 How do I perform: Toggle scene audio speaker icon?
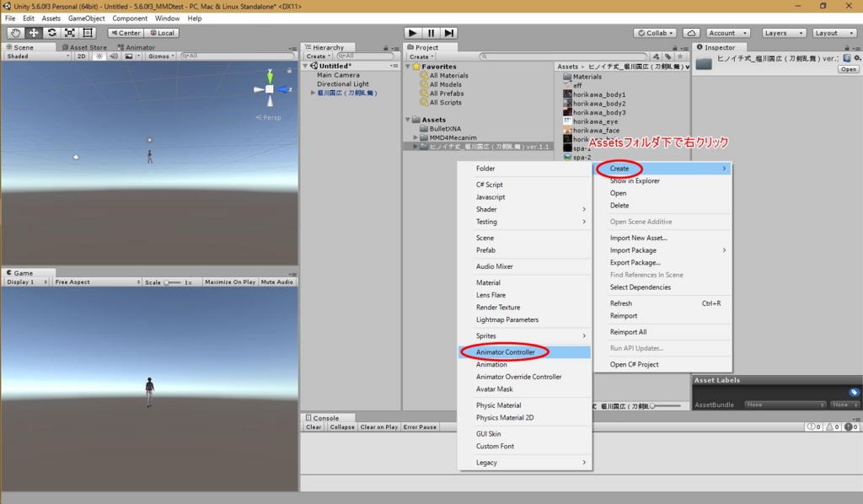[x=114, y=56]
